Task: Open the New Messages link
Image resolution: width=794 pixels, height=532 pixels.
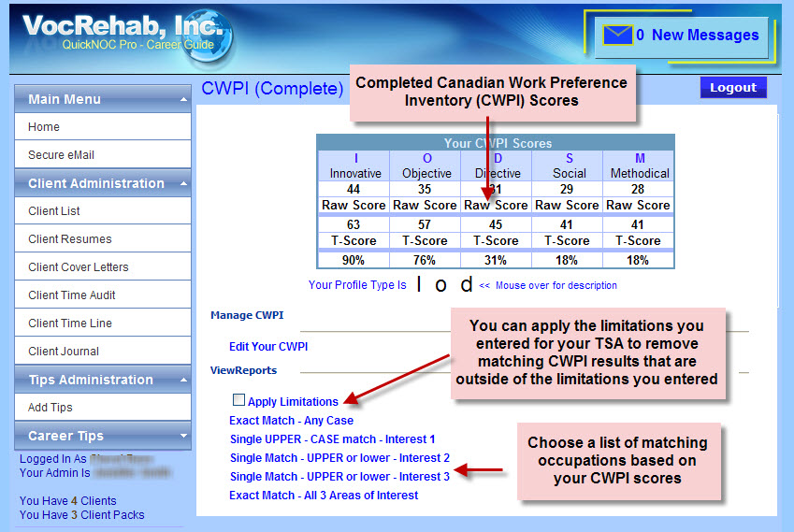Action: click(x=704, y=36)
